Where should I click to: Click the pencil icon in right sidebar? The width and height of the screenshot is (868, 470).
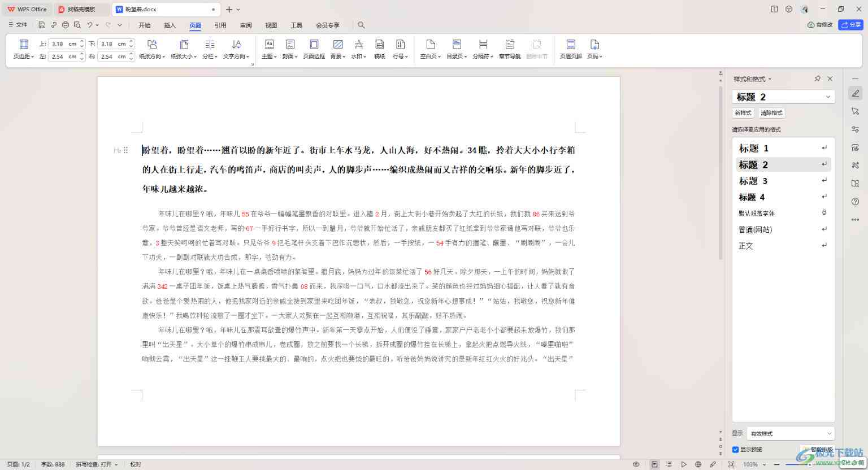pyautogui.click(x=855, y=94)
